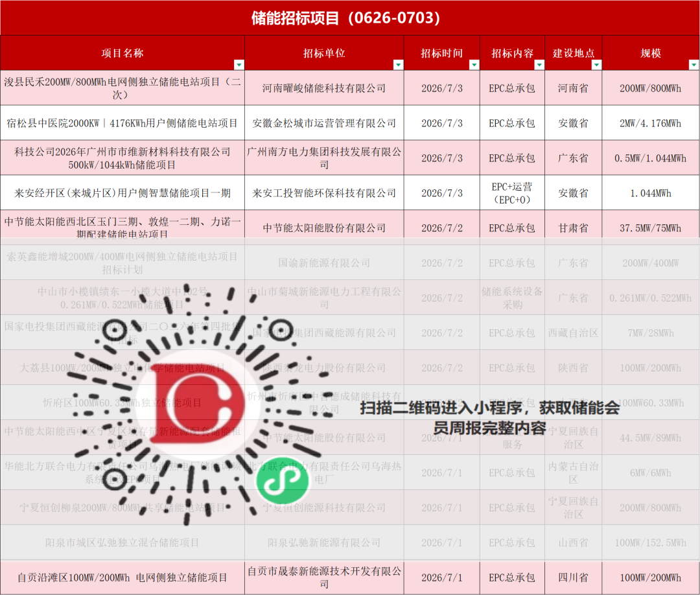This screenshot has width=700, height=595.
Task: Select faded cell 7MW/28MWh
Action: point(651,332)
